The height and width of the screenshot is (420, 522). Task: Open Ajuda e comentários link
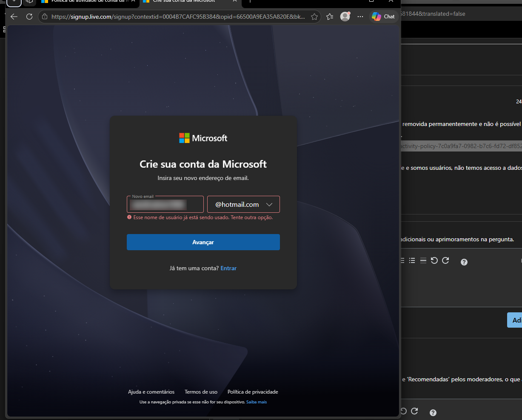[x=151, y=392]
